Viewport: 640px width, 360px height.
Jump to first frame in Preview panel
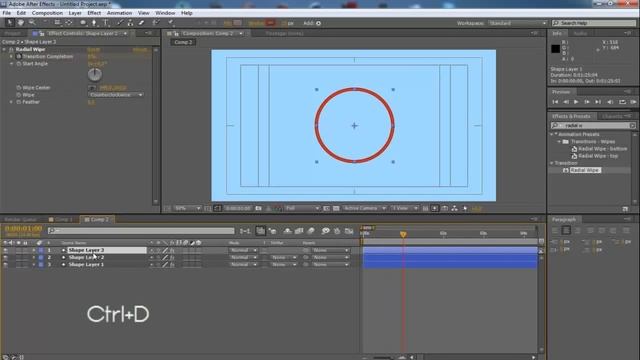click(555, 102)
